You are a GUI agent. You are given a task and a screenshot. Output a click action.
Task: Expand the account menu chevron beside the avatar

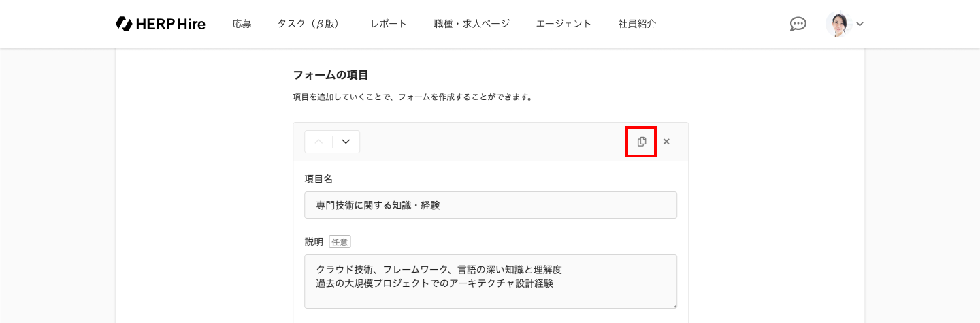(860, 24)
